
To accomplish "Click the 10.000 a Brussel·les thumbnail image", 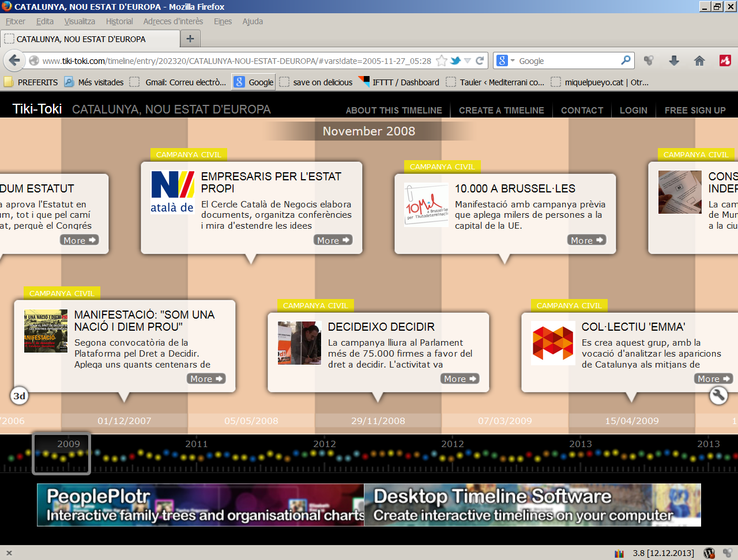I will pos(427,205).
